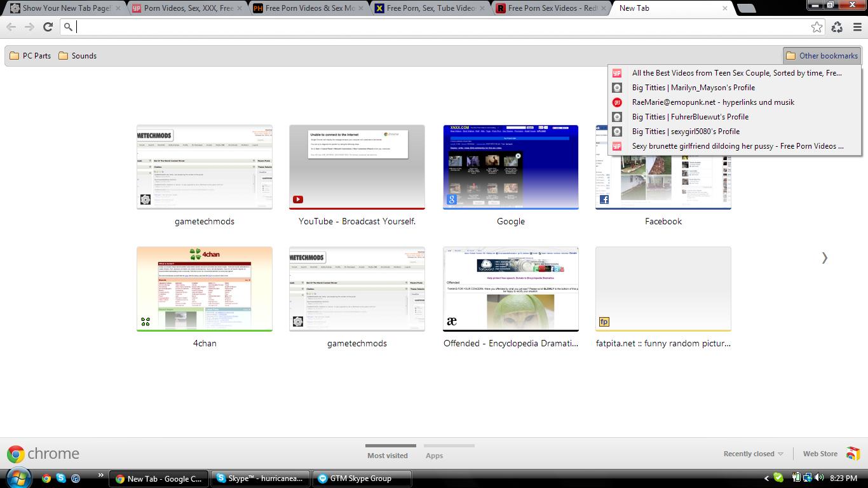This screenshot has width=868, height=488.
Task: Open the Web Store link
Action: tap(820, 454)
